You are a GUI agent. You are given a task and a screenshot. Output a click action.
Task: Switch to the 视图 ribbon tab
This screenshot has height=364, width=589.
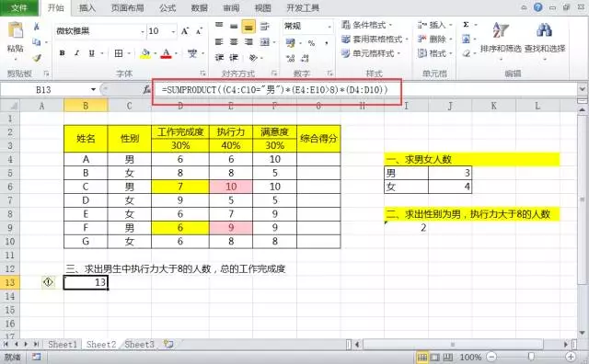point(262,8)
